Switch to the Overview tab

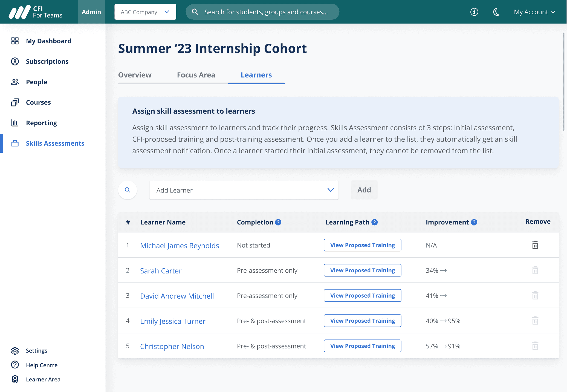(135, 75)
